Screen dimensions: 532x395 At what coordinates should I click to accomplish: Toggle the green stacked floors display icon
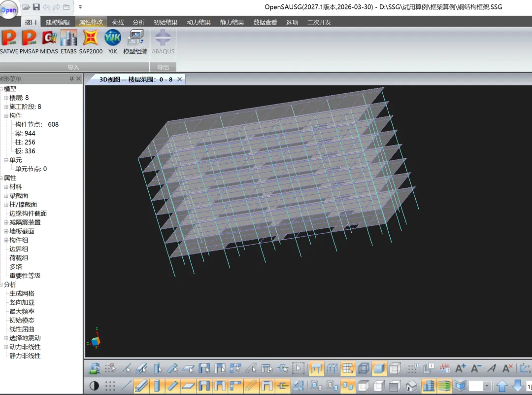point(444,386)
